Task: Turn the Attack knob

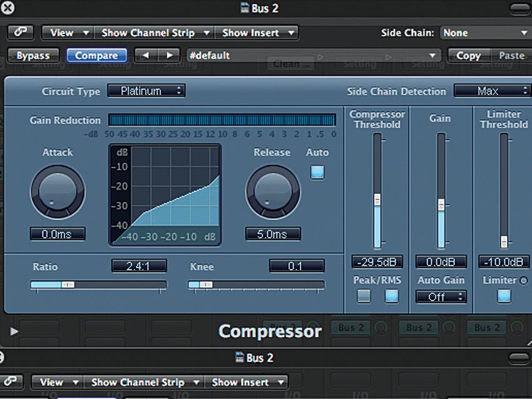Action: click(58, 193)
